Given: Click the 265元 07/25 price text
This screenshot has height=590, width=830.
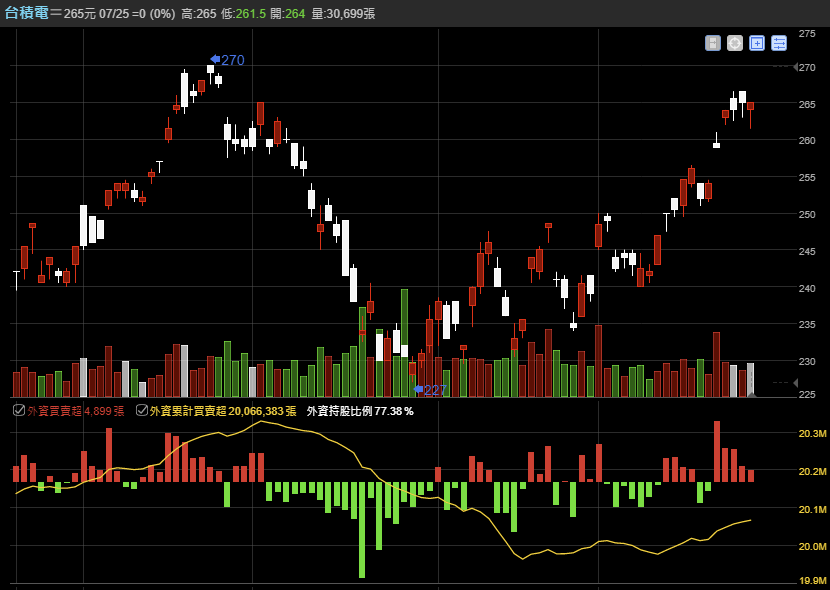Looking at the screenshot, I should (x=96, y=14).
